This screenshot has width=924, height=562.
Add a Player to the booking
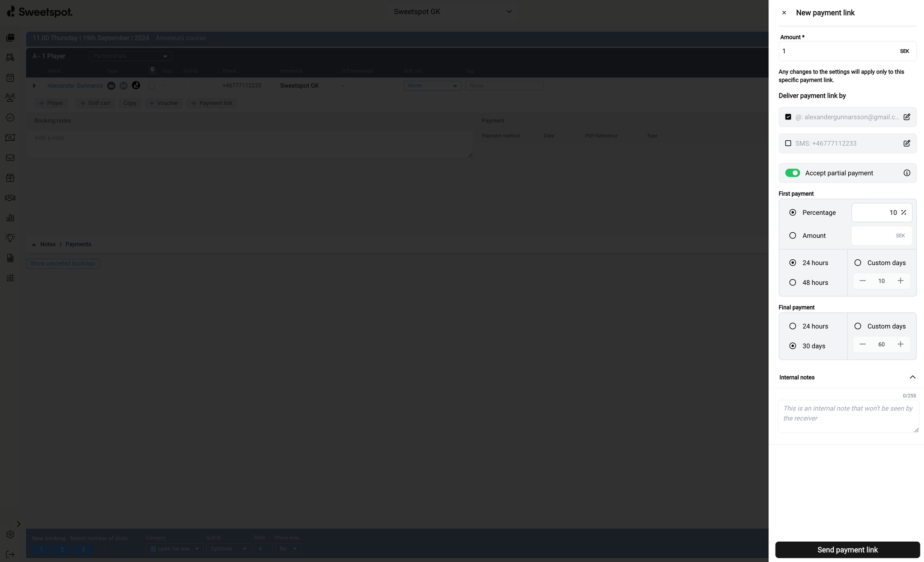[x=51, y=103]
